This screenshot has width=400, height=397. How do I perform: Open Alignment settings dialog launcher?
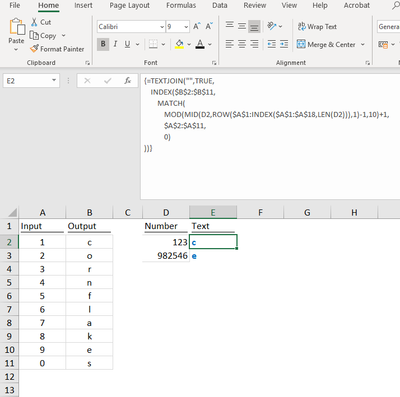click(x=367, y=63)
